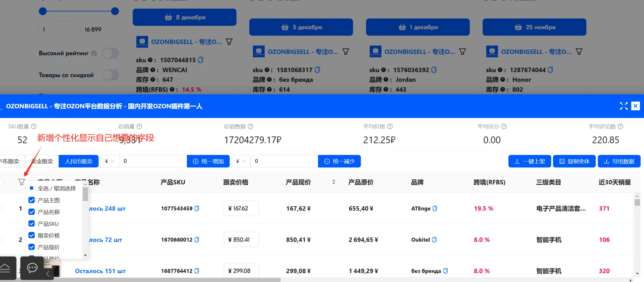Click 导出数据 export button

pyautogui.click(x=619, y=161)
